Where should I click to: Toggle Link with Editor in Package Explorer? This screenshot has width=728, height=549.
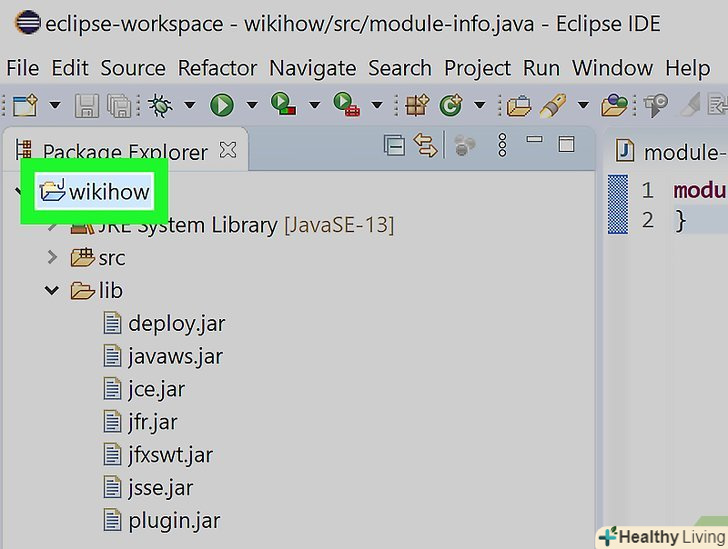pos(425,145)
